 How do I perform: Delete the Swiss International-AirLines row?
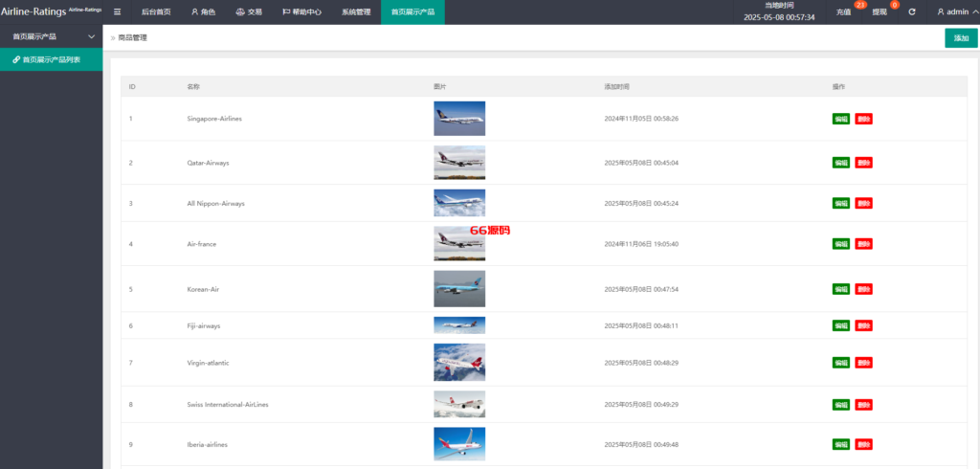(864, 405)
